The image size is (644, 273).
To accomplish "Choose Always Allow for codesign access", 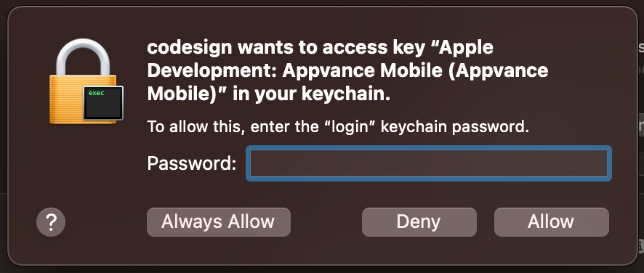I will 219,222.
